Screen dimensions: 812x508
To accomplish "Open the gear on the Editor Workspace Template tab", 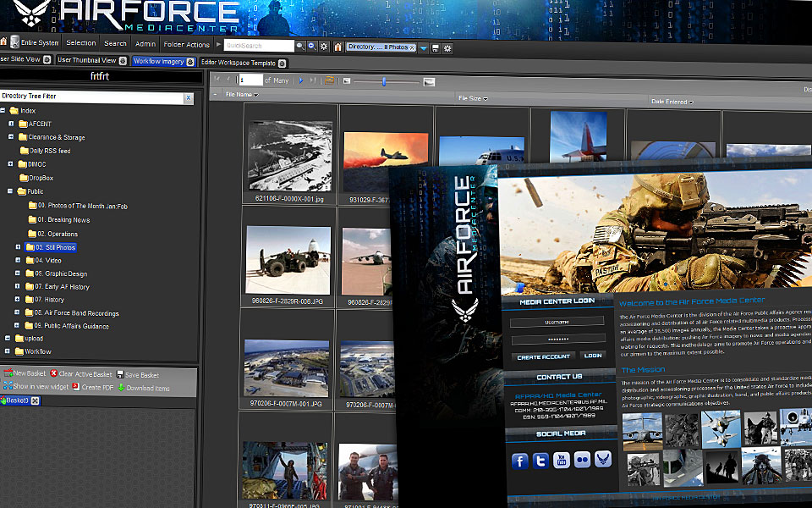I will (282, 63).
